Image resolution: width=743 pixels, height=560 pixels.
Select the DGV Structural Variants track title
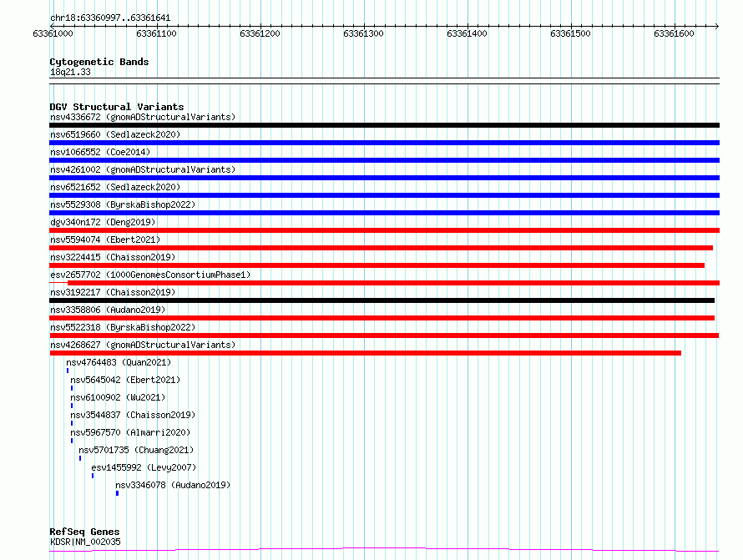[117, 107]
